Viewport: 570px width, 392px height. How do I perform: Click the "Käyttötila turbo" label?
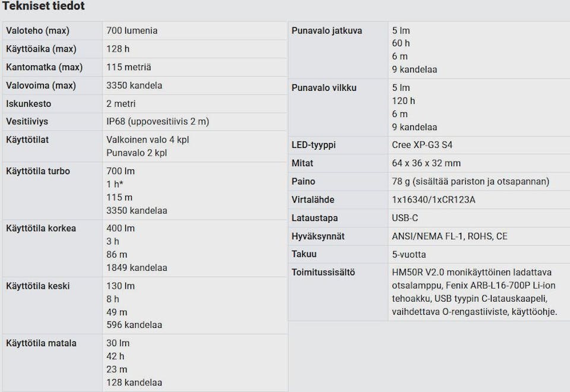coord(38,171)
